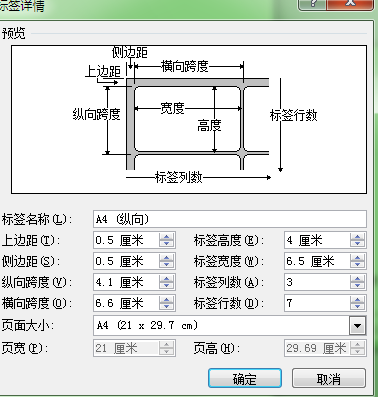378x397 pixels.
Task: Click the 标签宽度 value field
Action: pyautogui.click(x=317, y=261)
